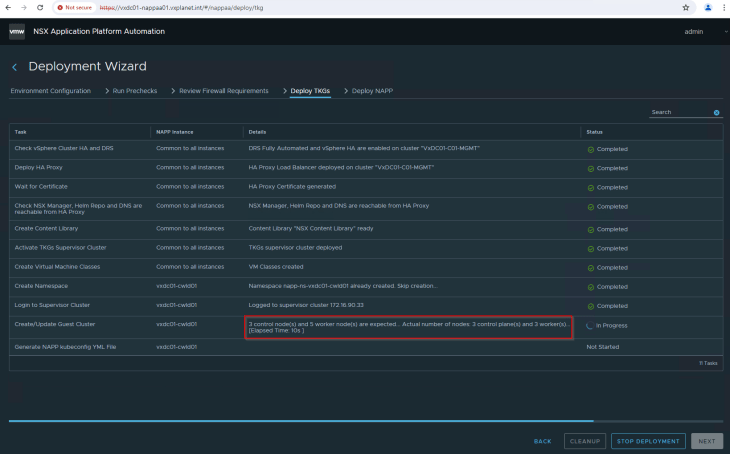Open Deploy NAPP step
Viewport: 730px width, 454px height.
[372, 91]
